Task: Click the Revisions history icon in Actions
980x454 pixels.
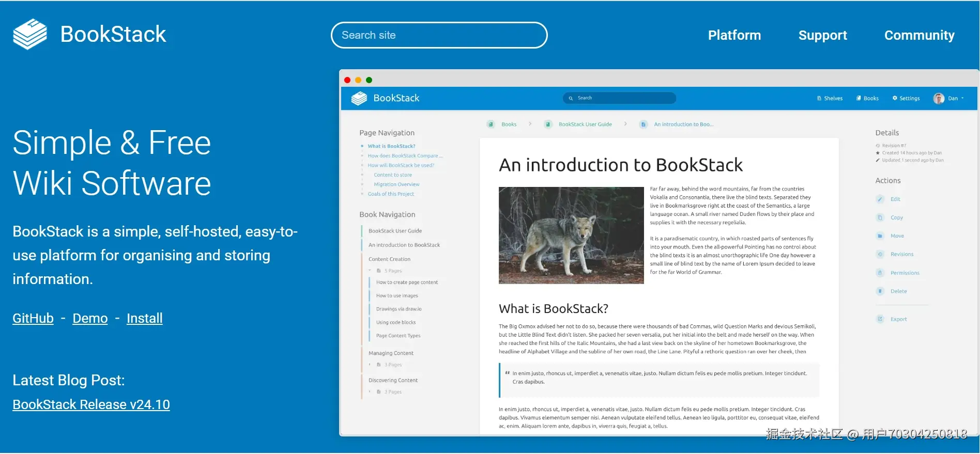Action: [880, 255]
